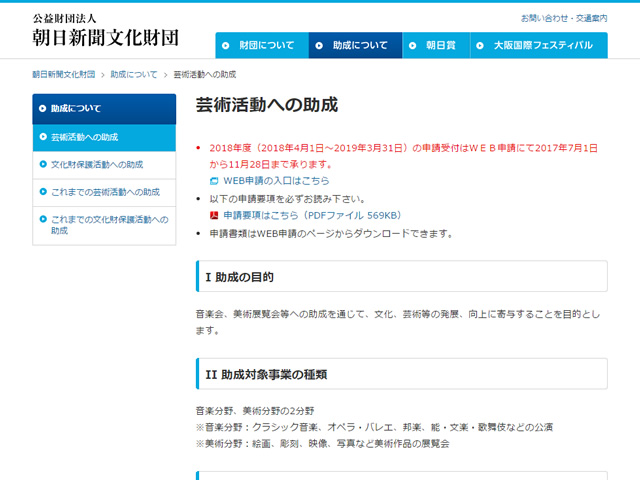Open the 助成について navigation tab
Viewport: 640px width, 480px height.
(x=356, y=45)
